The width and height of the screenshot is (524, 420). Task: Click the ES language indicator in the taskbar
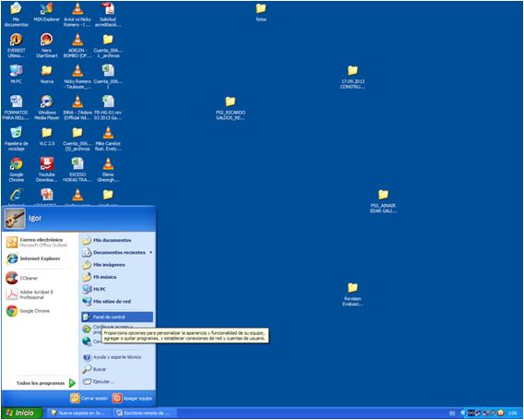click(x=452, y=414)
